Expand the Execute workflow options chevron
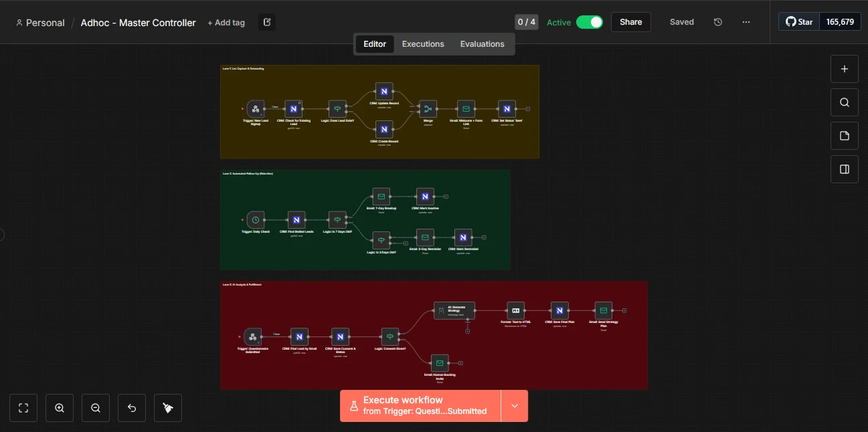 click(x=515, y=405)
